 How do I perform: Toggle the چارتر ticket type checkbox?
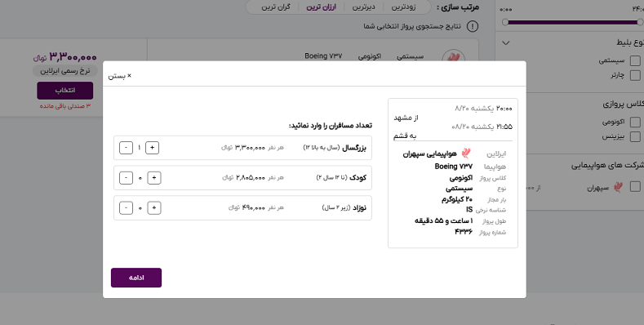click(x=635, y=76)
